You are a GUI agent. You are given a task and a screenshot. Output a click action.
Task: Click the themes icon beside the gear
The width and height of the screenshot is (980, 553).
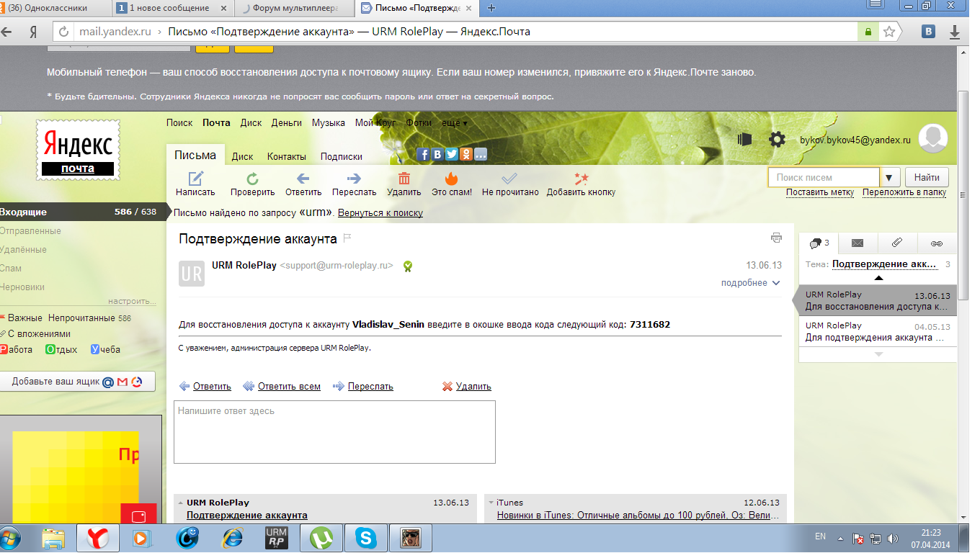point(745,139)
